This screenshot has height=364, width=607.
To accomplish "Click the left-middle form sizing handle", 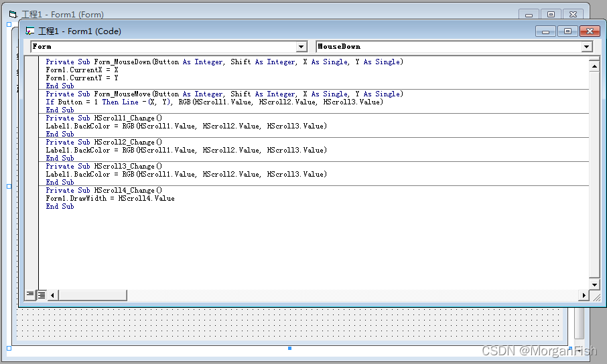I will click(9, 187).
